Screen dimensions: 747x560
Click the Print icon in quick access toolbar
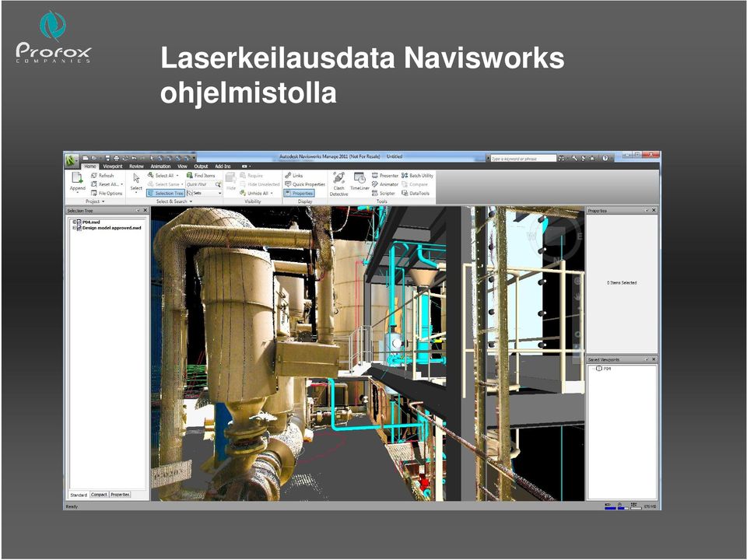(116, 158)
